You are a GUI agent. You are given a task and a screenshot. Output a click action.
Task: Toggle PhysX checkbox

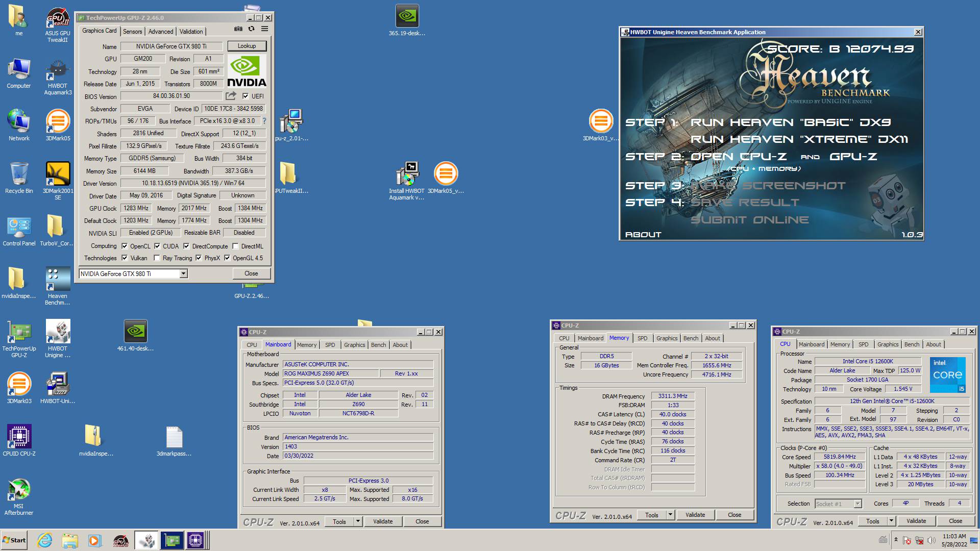199,258
